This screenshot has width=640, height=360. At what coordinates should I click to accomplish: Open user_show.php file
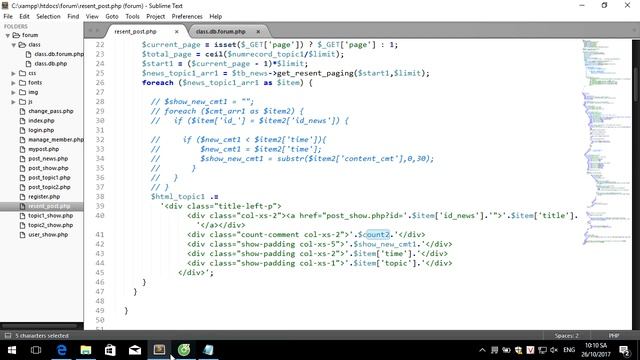point(48,235)
